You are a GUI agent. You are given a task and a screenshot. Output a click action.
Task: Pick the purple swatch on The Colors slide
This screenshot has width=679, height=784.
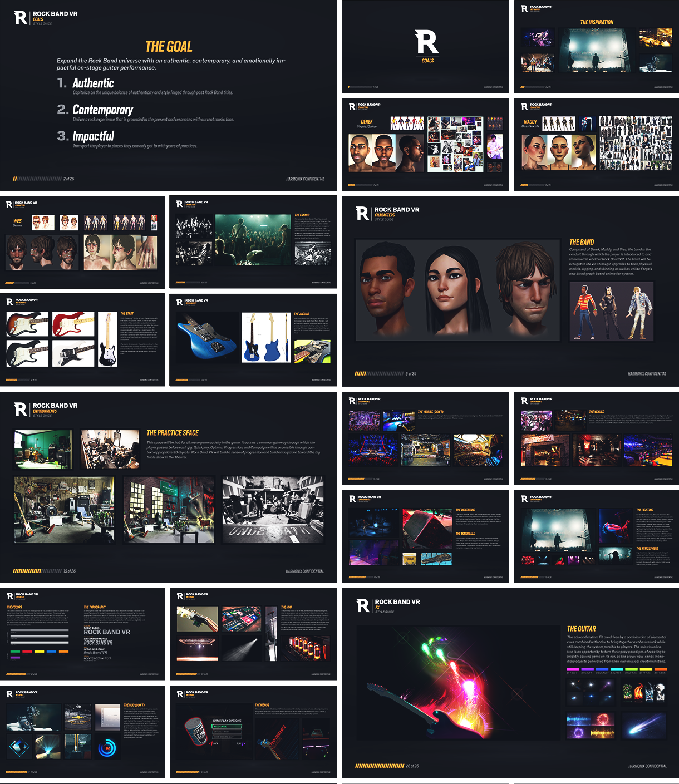pyautogui.click(x=15, y=658)
